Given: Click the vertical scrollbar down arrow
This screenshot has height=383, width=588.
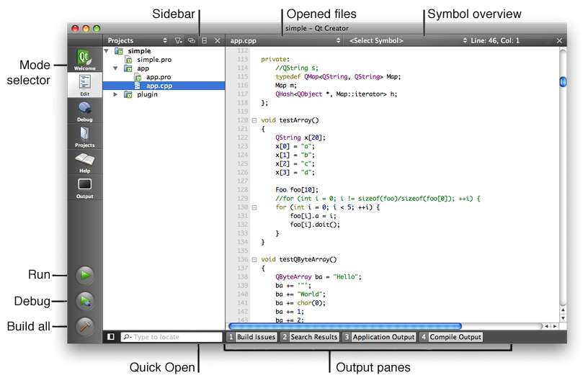Looking at the screenshot, I should [x=563, y=318].
